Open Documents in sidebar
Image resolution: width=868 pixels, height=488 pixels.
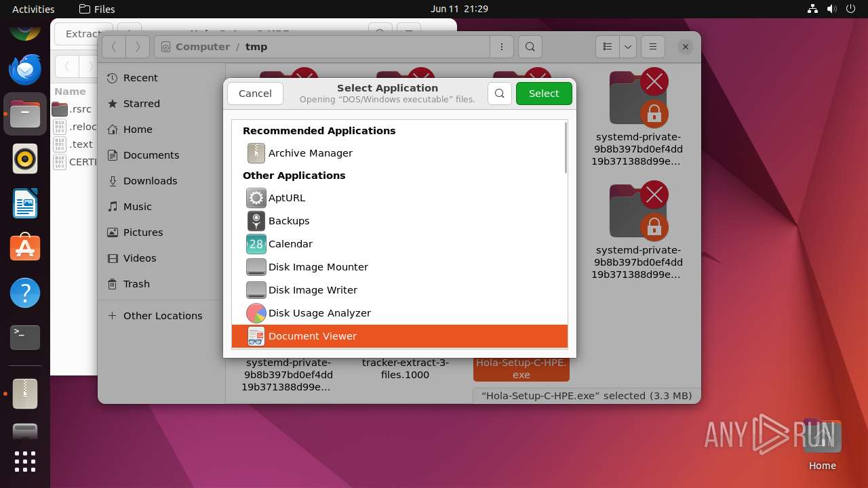pyautogui.click(x=161, y=155)
